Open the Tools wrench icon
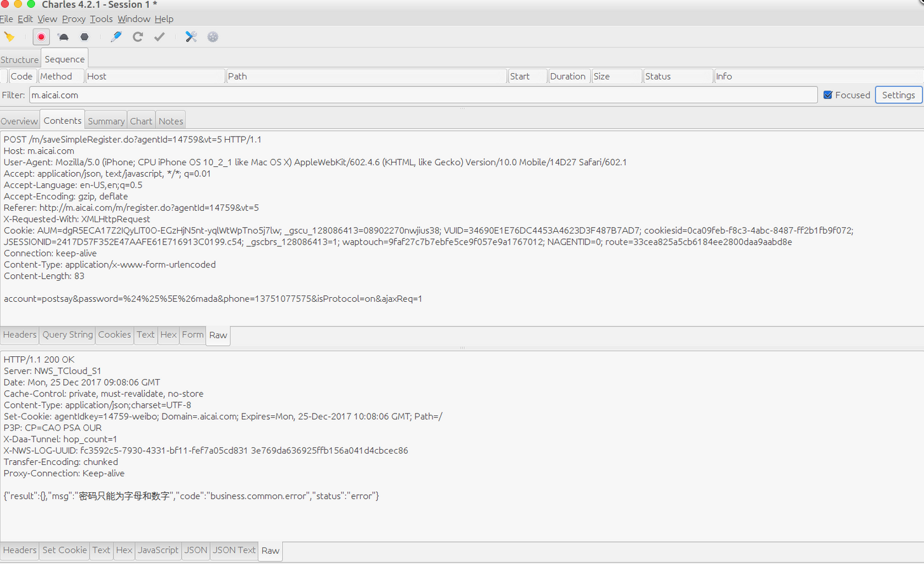Viewport: 924px width, 564px height. pos(191,37)
